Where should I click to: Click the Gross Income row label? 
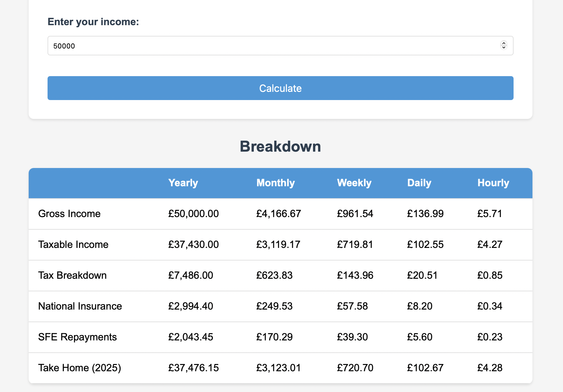(69, 214)
